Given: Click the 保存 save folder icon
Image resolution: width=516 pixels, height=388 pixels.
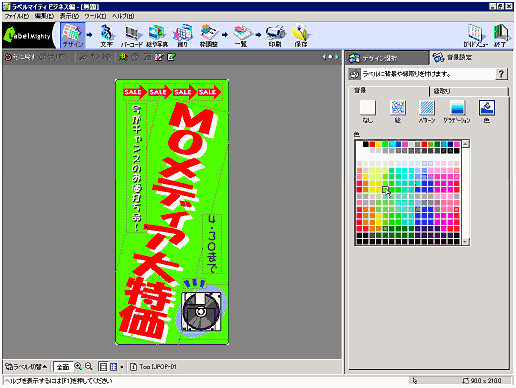Looking at the screenshot, I should tap(301, 35).
